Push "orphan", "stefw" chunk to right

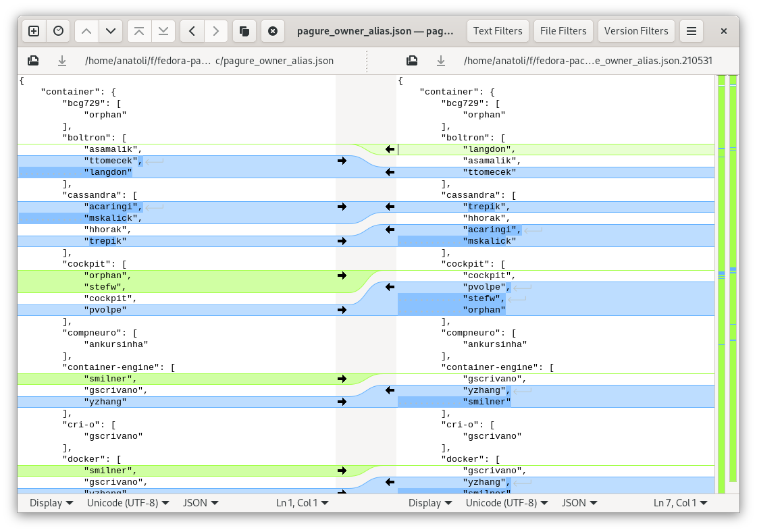342,275
